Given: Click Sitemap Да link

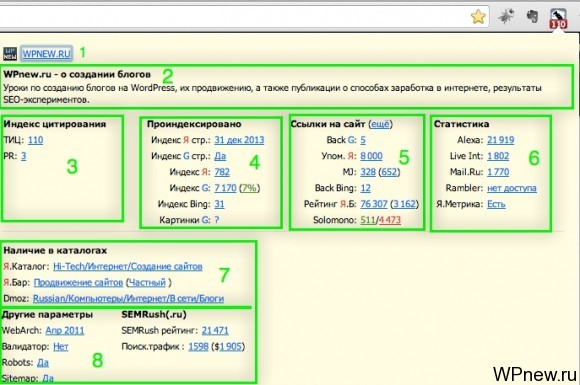Looking at the screenshot, I should click(48, 378).
